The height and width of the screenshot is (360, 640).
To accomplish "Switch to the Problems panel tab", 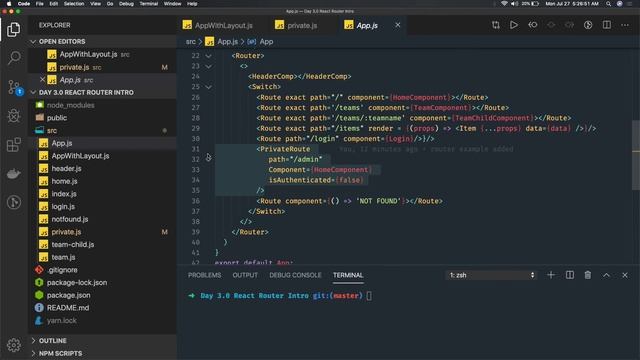I will point(204,275).
